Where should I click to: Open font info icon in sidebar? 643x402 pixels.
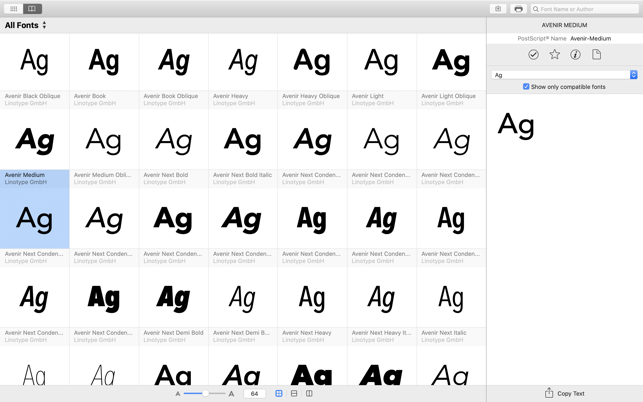pos(575,55)
